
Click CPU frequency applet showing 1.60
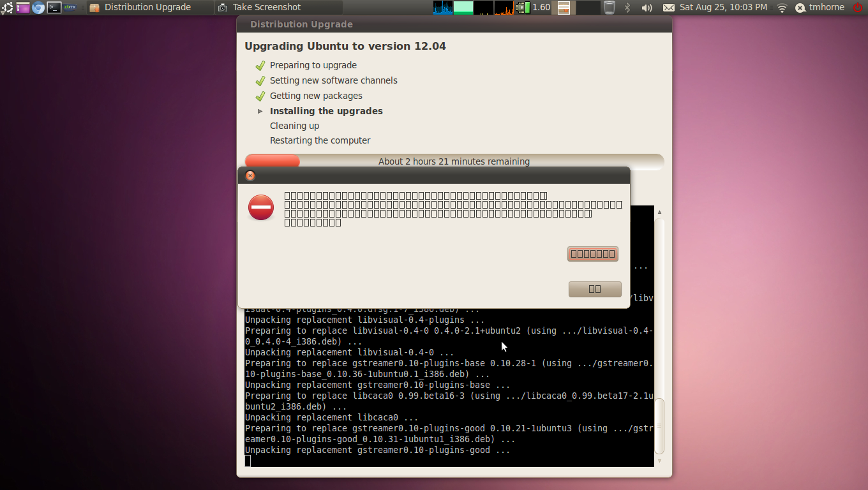(x=534, y=8)
